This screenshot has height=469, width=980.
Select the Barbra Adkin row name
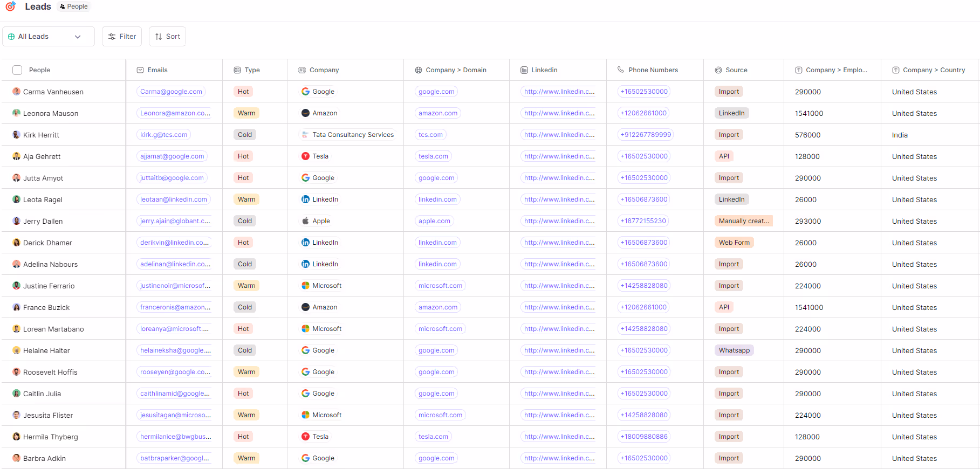coord(44,459)
